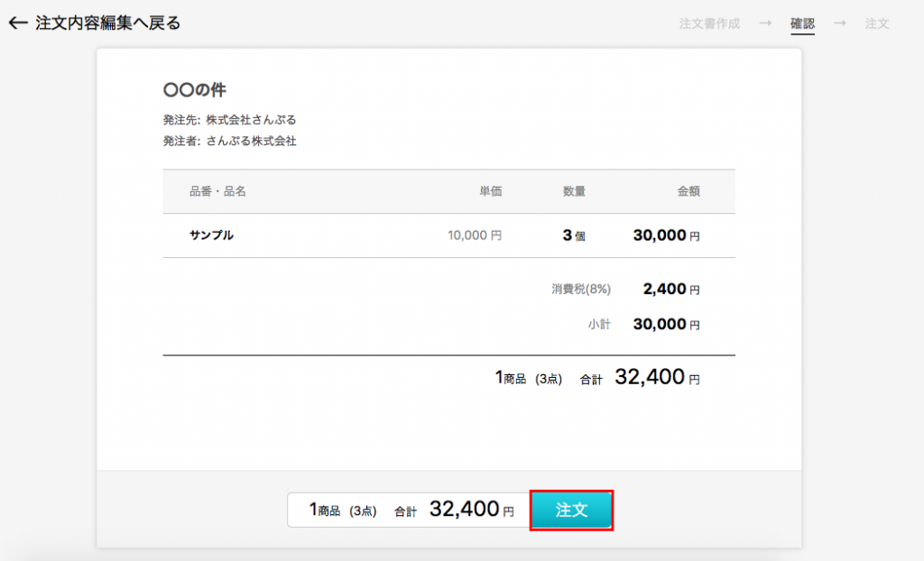Click the 発注者 さんぷる株式会社 text

pyautogui.click(x=229, y=141)
